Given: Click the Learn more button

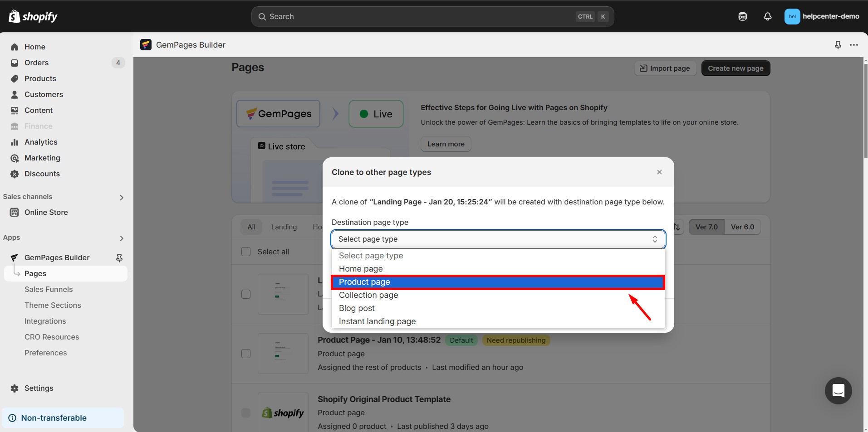Looking at the screenshot, I should click(x=446, y=144).
